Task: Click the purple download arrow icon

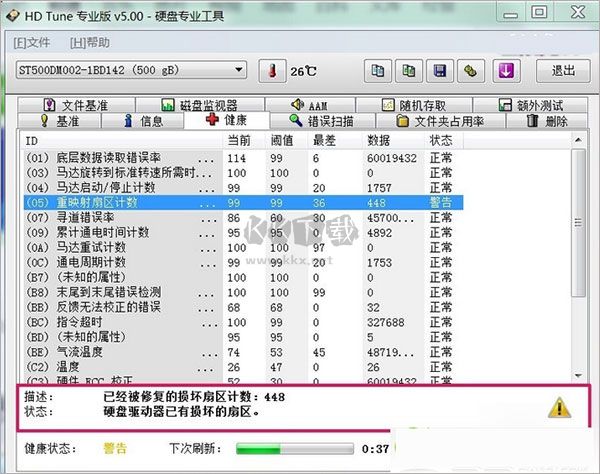Action: (506, 71)
